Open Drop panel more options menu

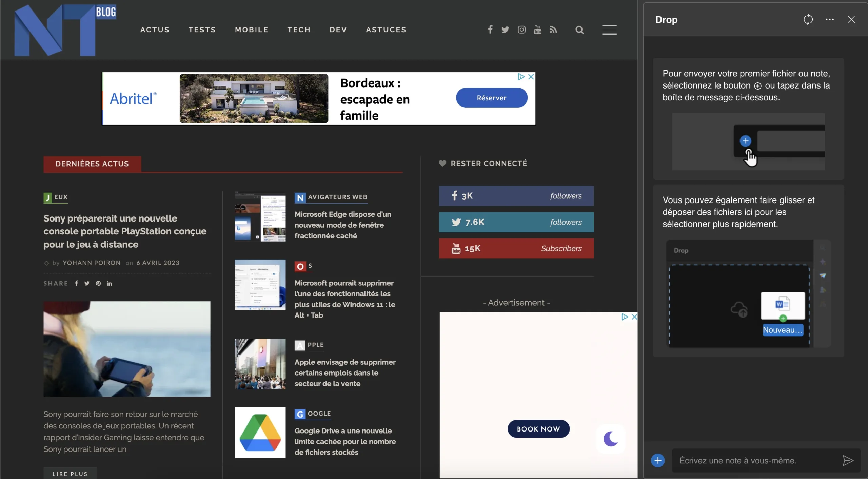[830, 19]
